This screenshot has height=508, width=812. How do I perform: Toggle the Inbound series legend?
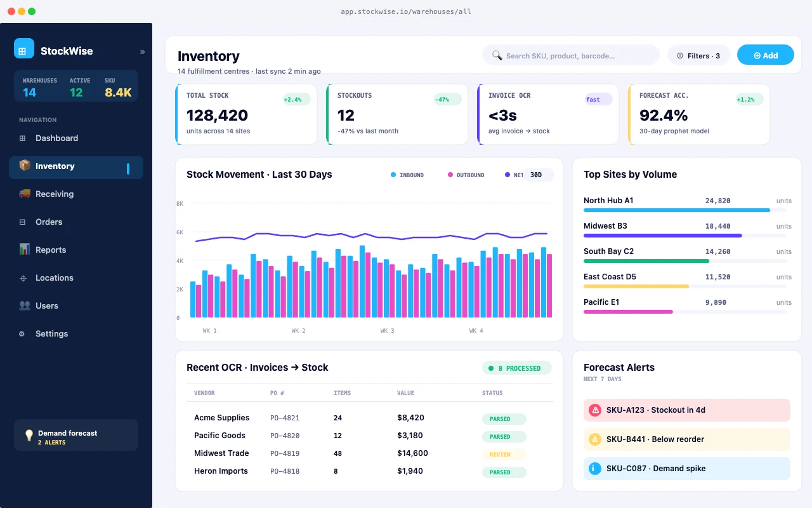407,175
